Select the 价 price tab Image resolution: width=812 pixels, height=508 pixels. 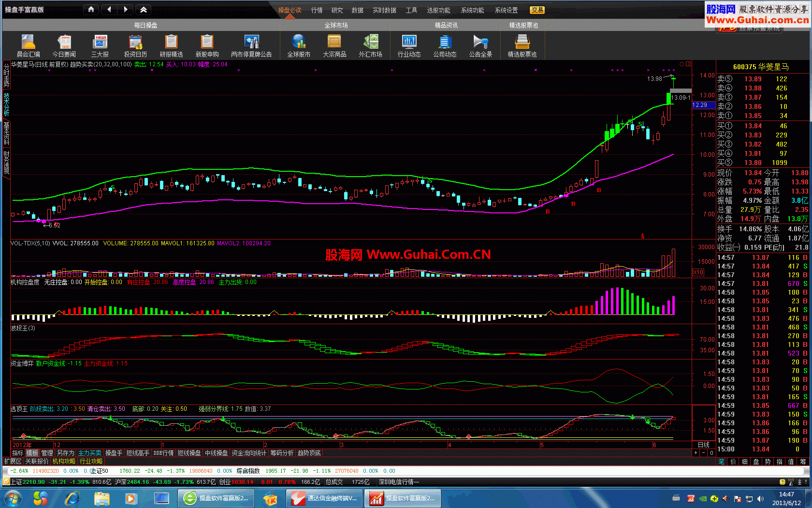click(733, 462)
